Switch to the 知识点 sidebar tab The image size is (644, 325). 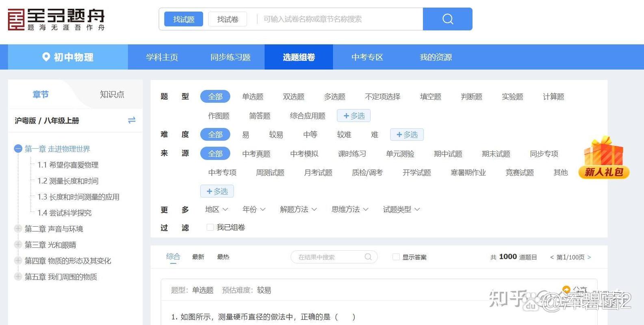click(x=112, y=94)
